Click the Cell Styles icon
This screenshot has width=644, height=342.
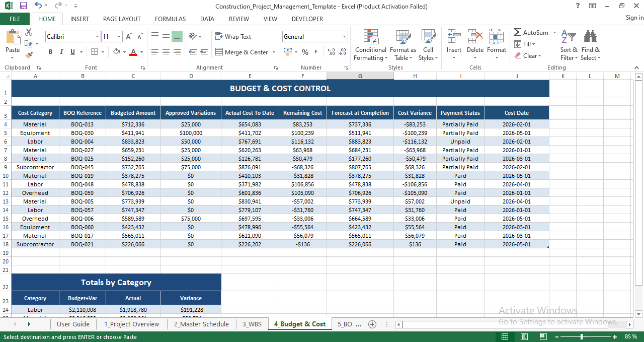(428, 44)
